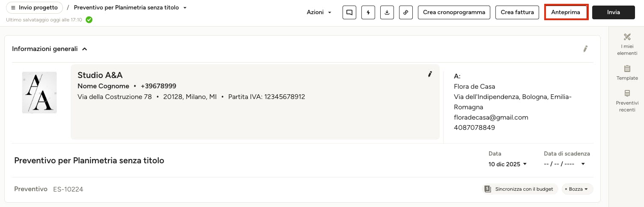Copy link using the chain icon

406,12
